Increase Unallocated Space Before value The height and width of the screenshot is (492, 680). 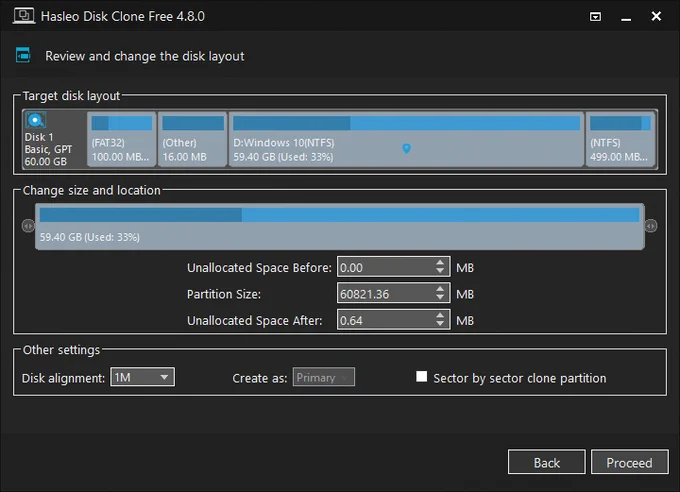[440, 263]
